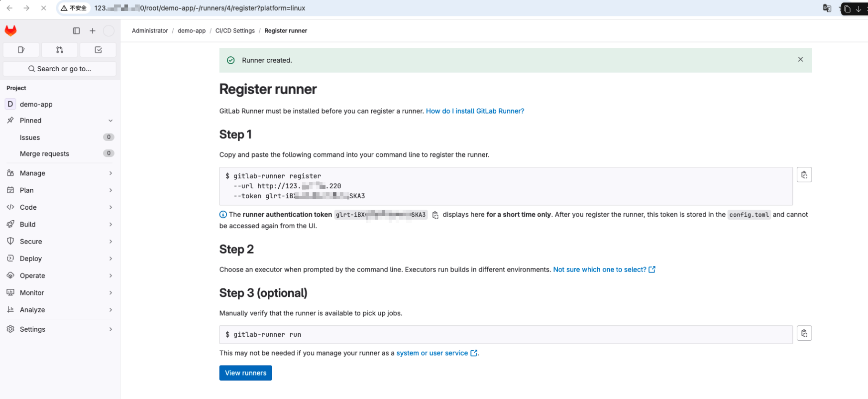Screen dimensions: 868x399
Task: Expand the Plan menu
Action: click(60, 190)
